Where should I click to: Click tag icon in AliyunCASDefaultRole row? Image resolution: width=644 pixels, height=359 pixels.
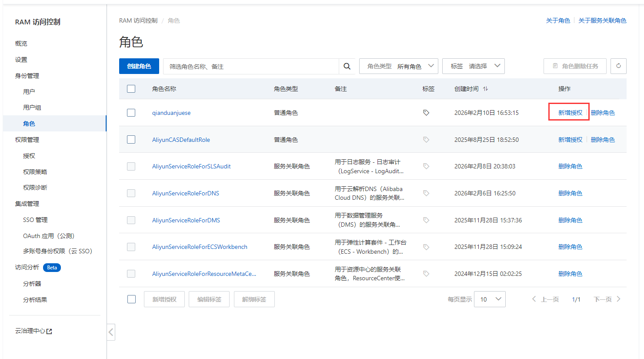coord(426,140)
